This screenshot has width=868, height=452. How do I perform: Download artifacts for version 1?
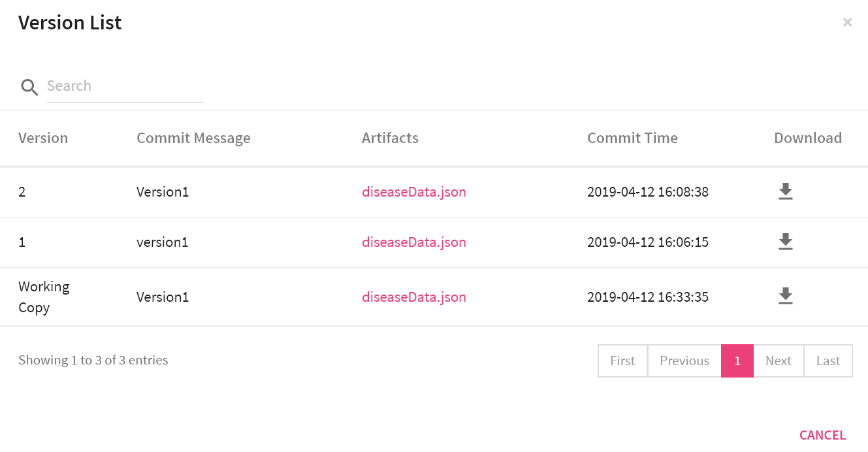[x=785, y=242]
